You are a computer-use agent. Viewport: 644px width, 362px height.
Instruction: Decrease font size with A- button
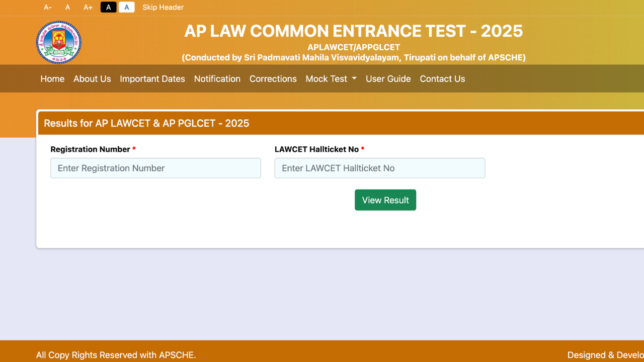click(48, 8)
